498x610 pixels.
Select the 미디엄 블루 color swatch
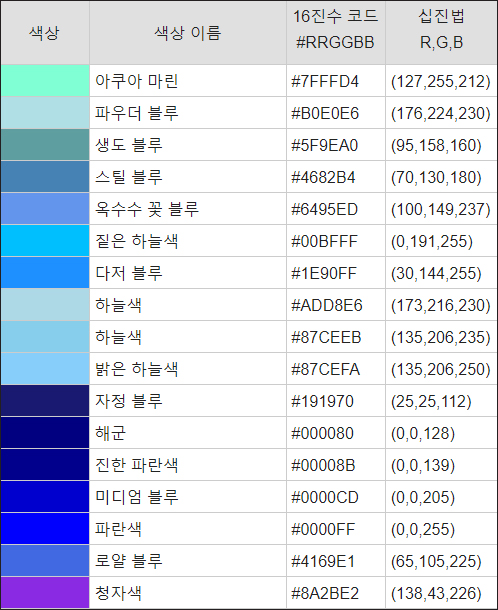(45, 496)
